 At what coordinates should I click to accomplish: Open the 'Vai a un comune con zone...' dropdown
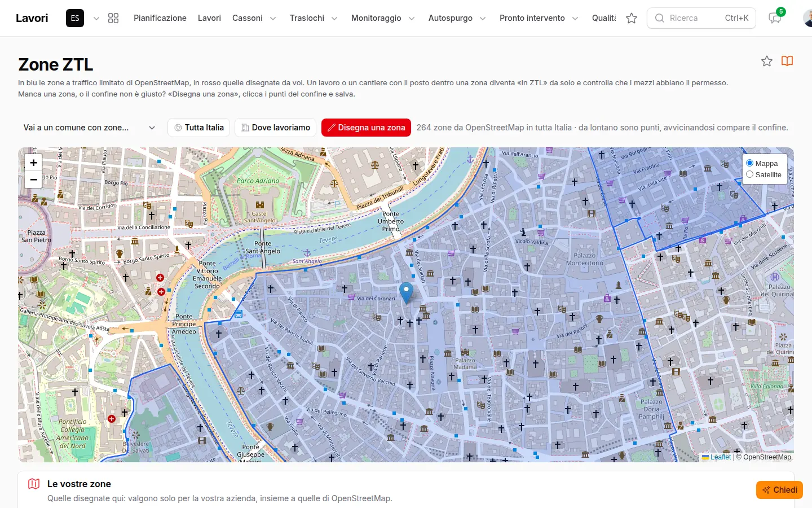tap(89, 128)
